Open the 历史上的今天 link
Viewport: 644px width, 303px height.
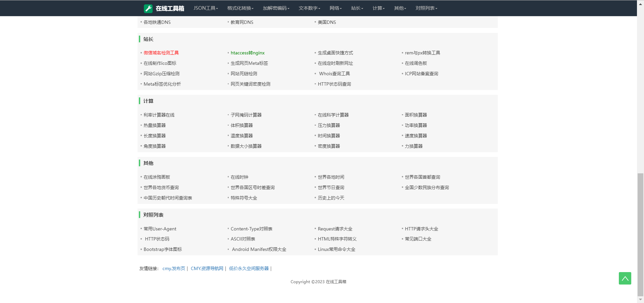[331, 198]
